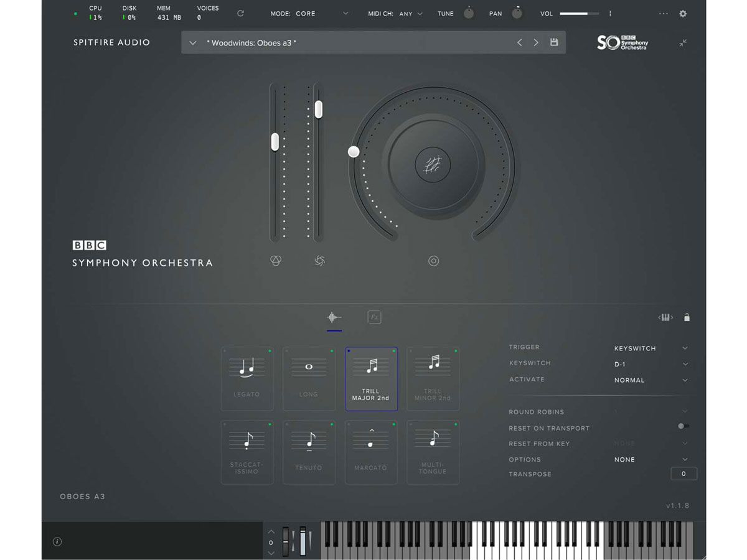Click the dynamics slider handle
This screenshot has width=747, height=560.
318,110
